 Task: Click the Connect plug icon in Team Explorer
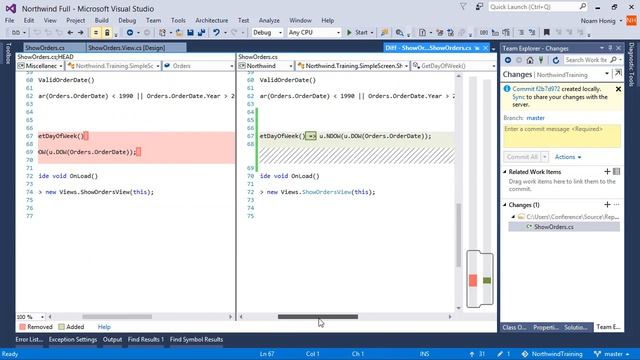pos(541,60)
